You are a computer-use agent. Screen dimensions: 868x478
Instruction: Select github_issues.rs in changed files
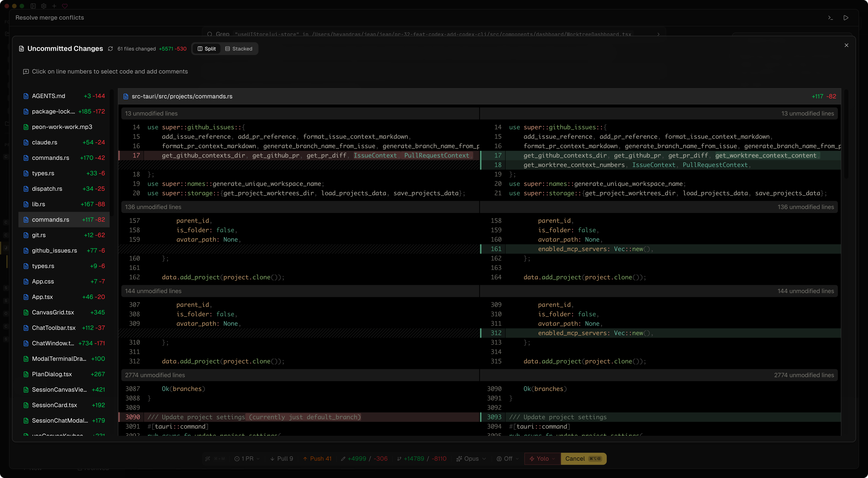point(54,250)
